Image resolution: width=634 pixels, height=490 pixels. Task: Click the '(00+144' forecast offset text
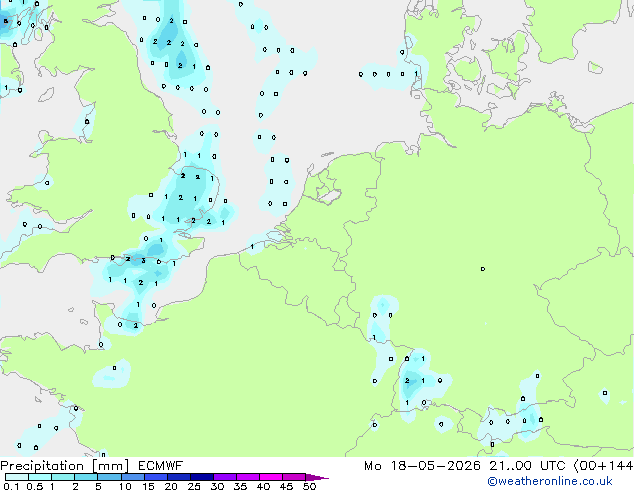point(604,466)
